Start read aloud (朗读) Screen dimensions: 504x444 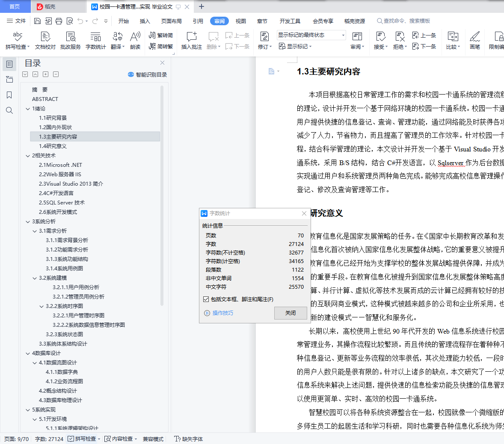(x=135, y=41)
